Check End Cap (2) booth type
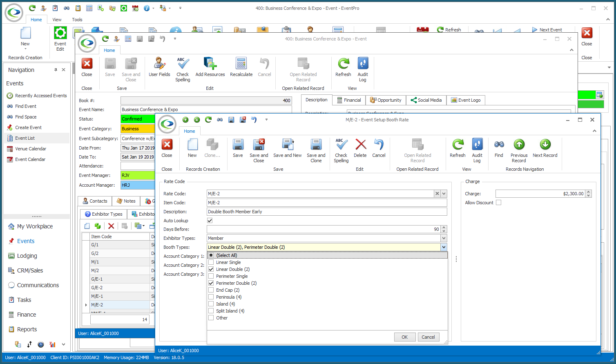The width and height of the screenshot is (616, 364). [x=211, y=290]
